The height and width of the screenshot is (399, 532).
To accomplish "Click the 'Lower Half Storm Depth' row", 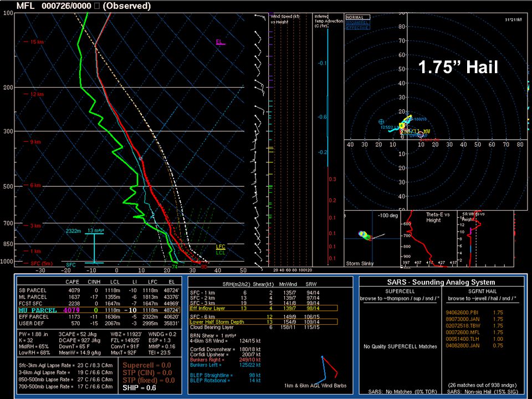I will pyautogui.click(x=264, y=322).
